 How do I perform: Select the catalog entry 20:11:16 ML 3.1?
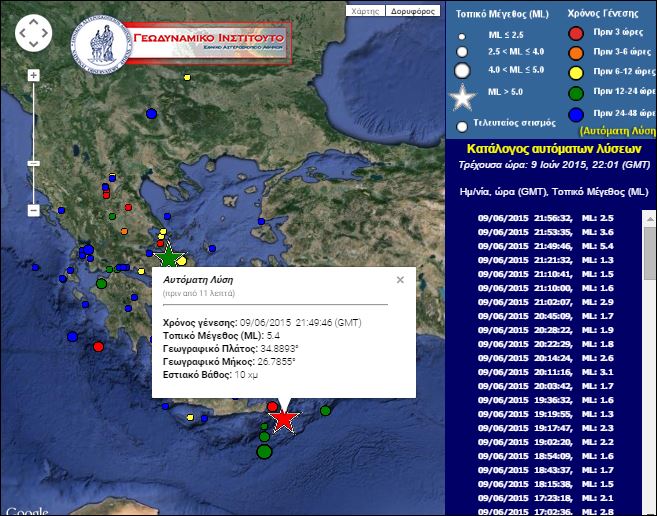pyautogui.click(x=546, y=372)
